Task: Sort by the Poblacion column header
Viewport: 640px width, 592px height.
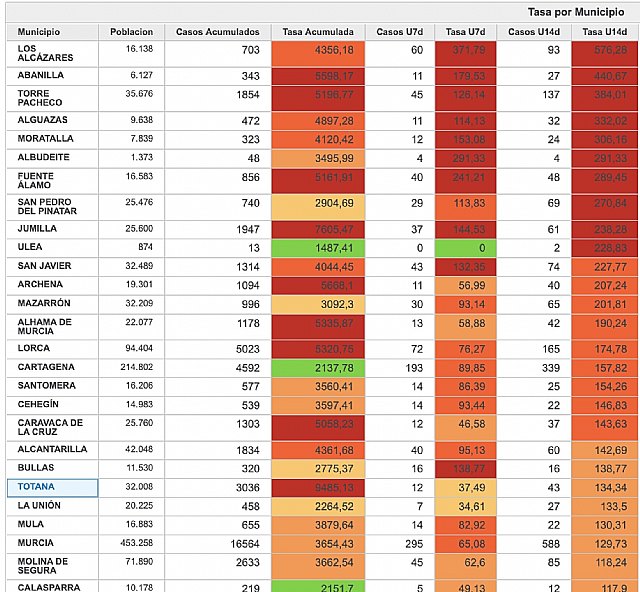Action: [133, 32]
